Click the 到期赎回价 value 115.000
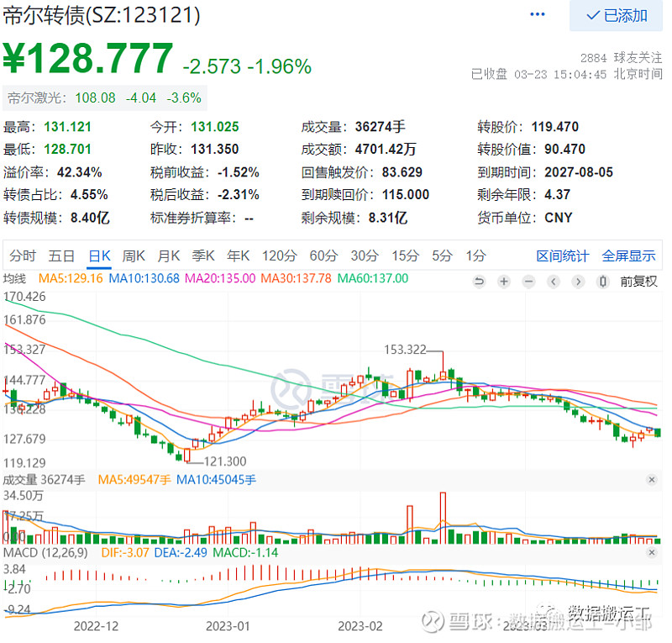The image size is (672, 643). tap(406, 195)
